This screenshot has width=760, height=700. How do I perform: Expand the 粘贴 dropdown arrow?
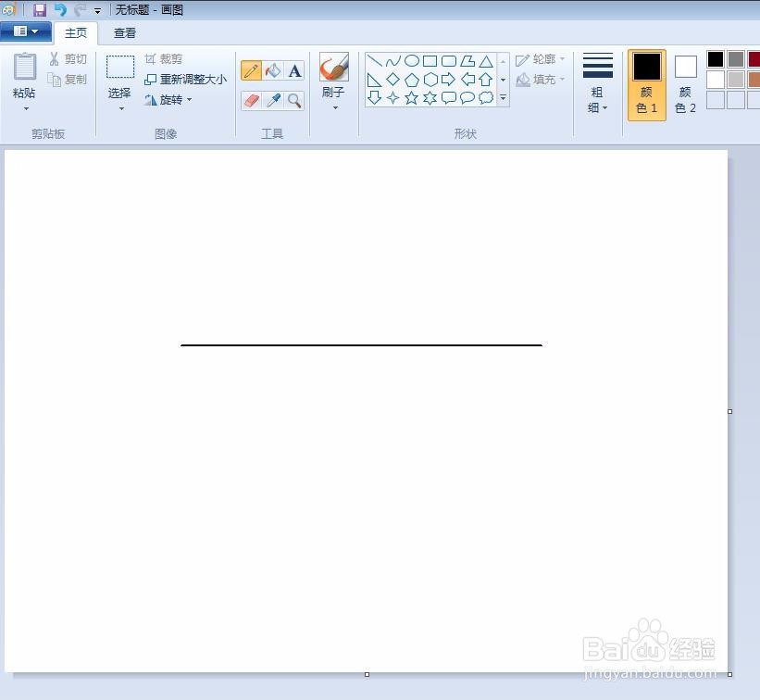coord(26,108)
